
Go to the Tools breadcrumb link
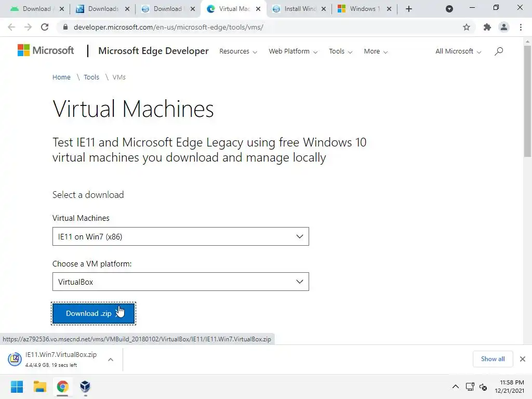91,77
